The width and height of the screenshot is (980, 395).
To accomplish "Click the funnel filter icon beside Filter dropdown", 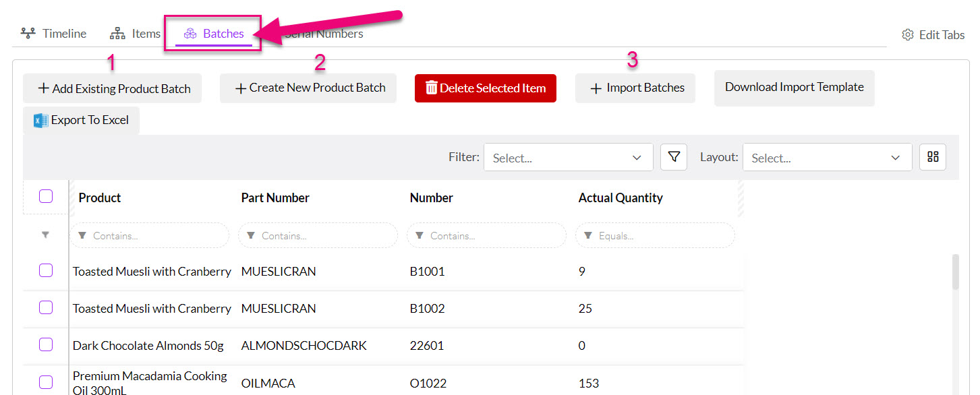I will coord(673,156).
